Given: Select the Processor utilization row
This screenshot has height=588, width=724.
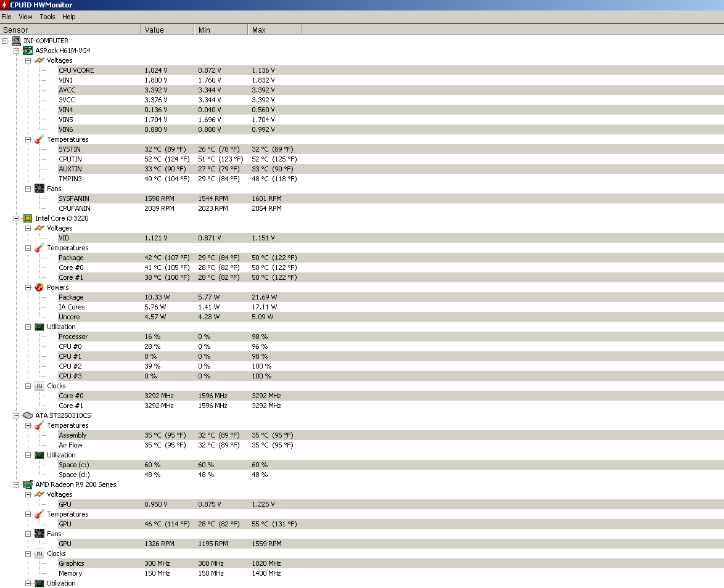Looking at the screenshot, I should click(391, 337).
